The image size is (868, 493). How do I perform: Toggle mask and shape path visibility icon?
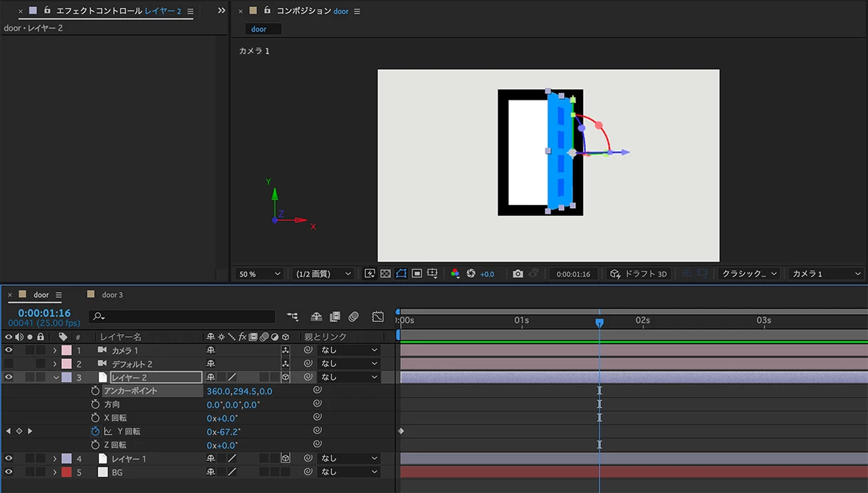click(x=401, y=274)
